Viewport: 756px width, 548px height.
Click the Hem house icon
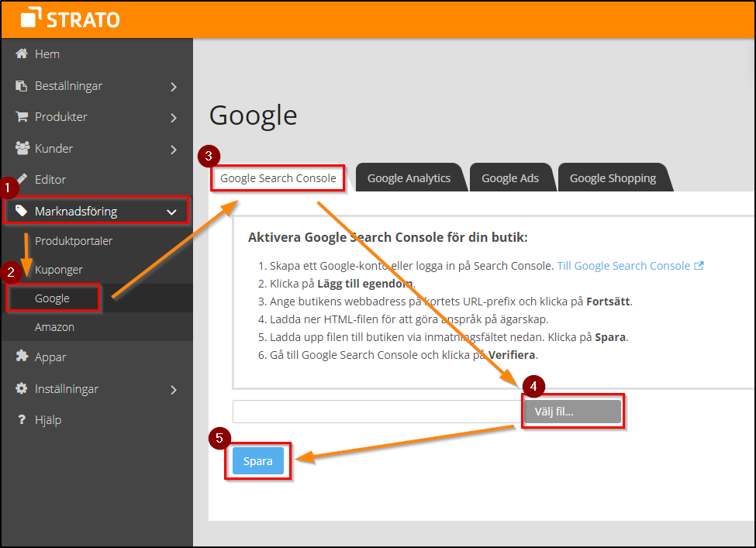22,54
